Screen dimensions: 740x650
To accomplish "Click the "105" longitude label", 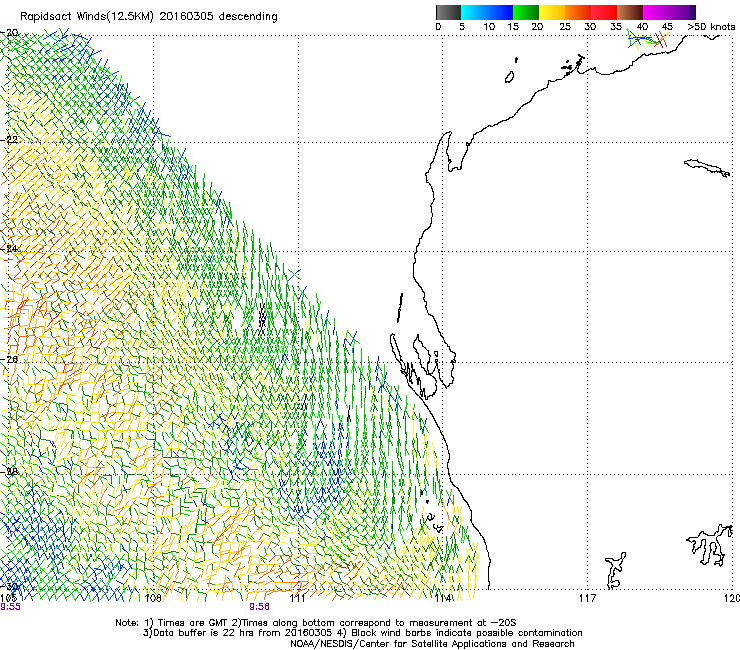I will (8, 599).
